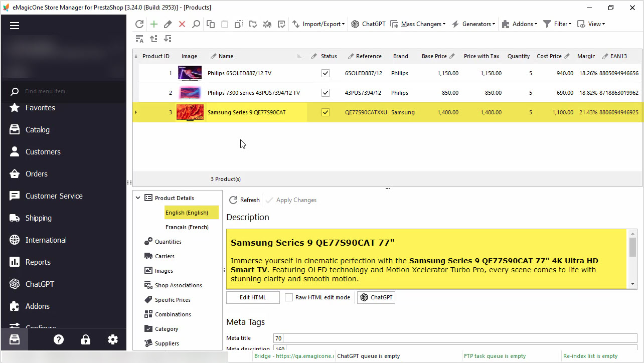Open product search with the magnifier icon
The width and height of the screenshot is (644, 363).
click(x=196, y=24)
